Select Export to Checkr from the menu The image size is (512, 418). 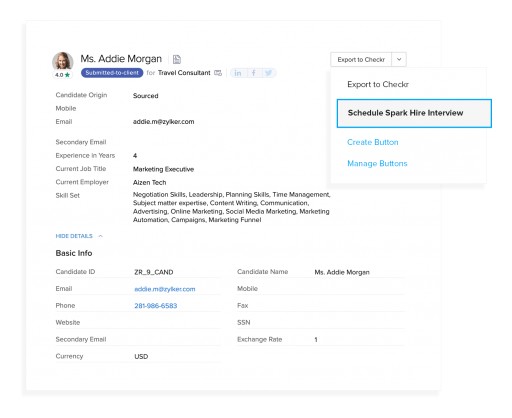coord(378,84)
